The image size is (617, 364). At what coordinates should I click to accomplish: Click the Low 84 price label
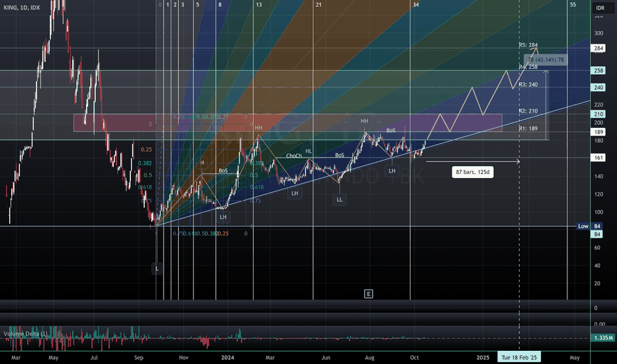click(589, 226)
